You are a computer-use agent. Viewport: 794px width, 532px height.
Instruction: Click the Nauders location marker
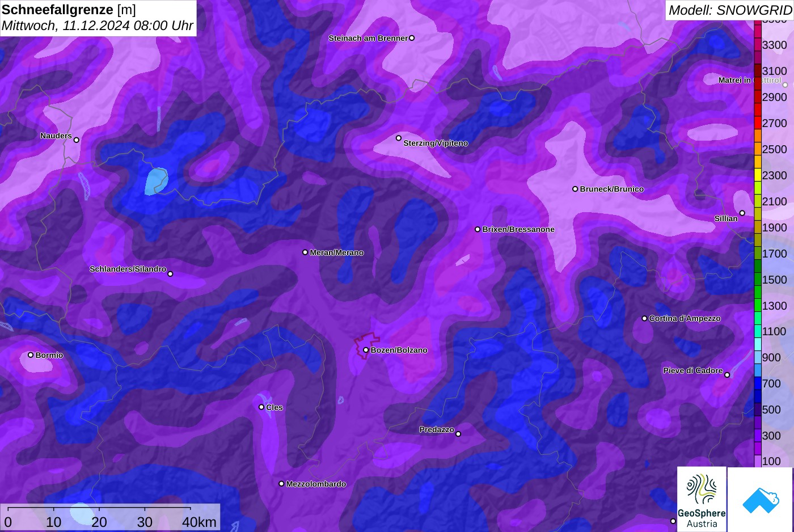(77, 140)
